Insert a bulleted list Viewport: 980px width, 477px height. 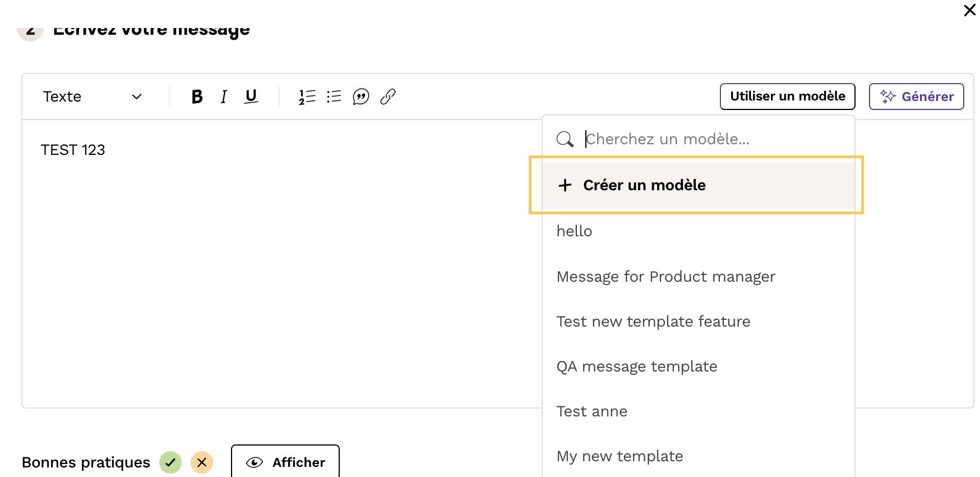click(x=334, y=97)
